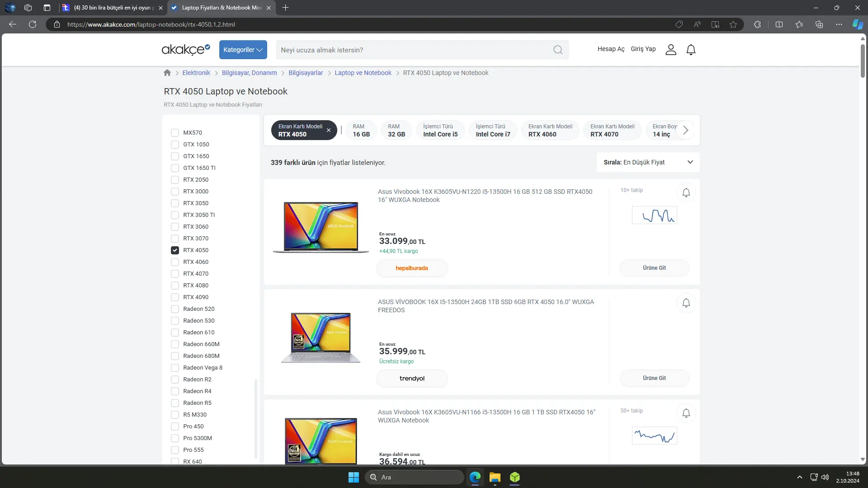Open Edge Copilot sidebar icon
868x488 pixels.
[x=858, y=24]
